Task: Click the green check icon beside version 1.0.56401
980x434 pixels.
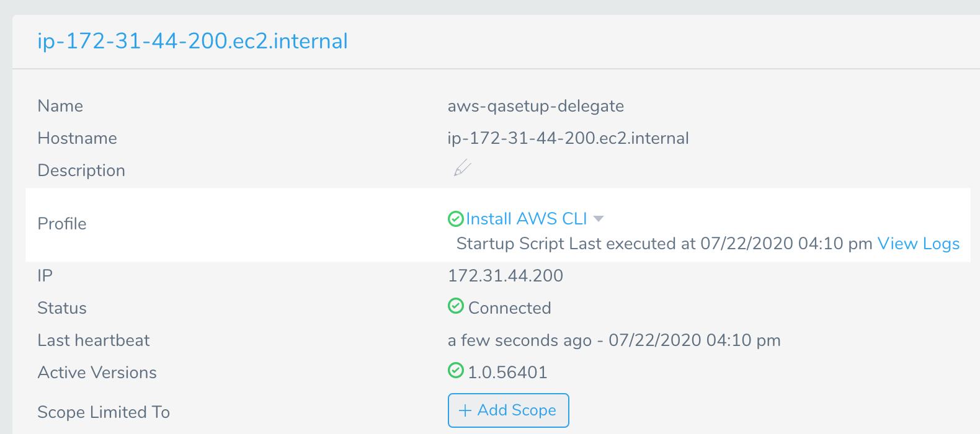Action: tap(455, 370)
